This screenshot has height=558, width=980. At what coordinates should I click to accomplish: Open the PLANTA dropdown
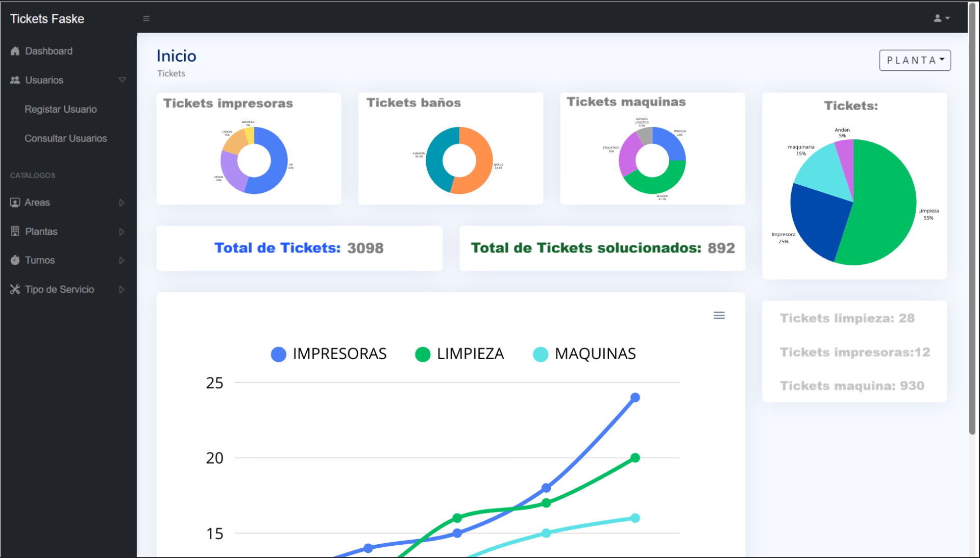[x=915, y=60]
